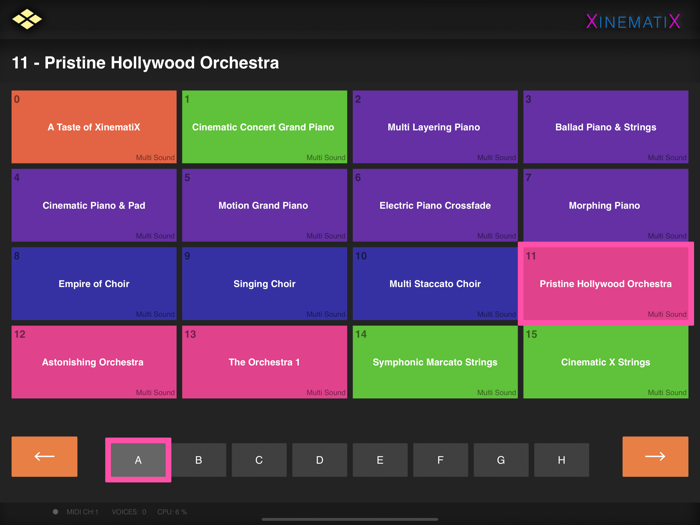Image resolution: width=700 pixels, height=525 pixels.
Task: Load Cinematic Piano & Pad preset
Action: [94, 205]
